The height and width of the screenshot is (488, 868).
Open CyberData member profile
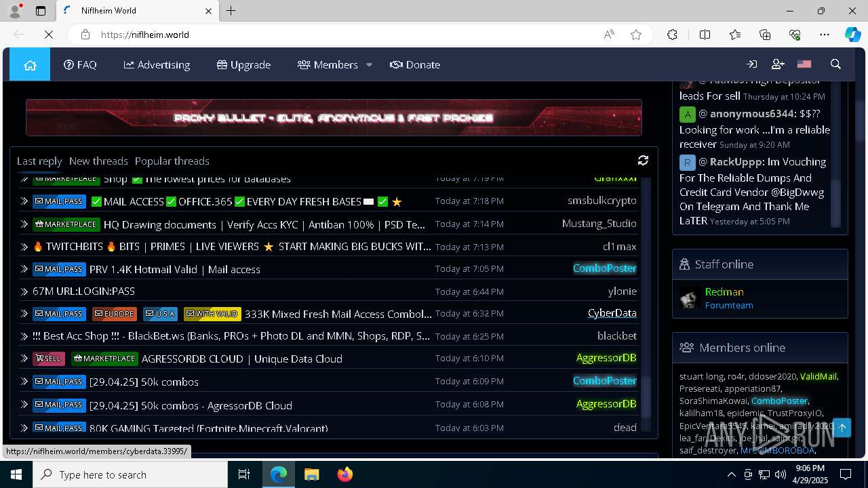tap(612, 313)
